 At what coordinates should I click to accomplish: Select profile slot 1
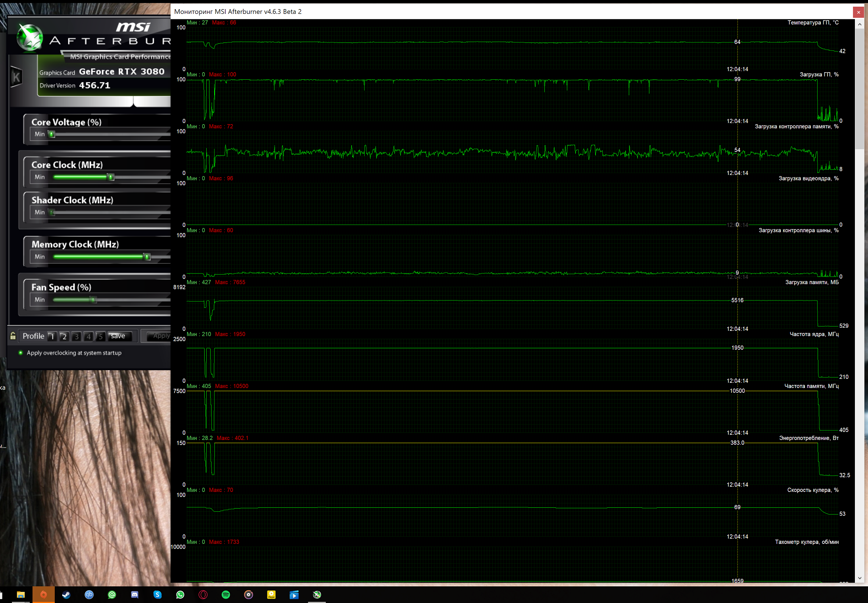52,336
